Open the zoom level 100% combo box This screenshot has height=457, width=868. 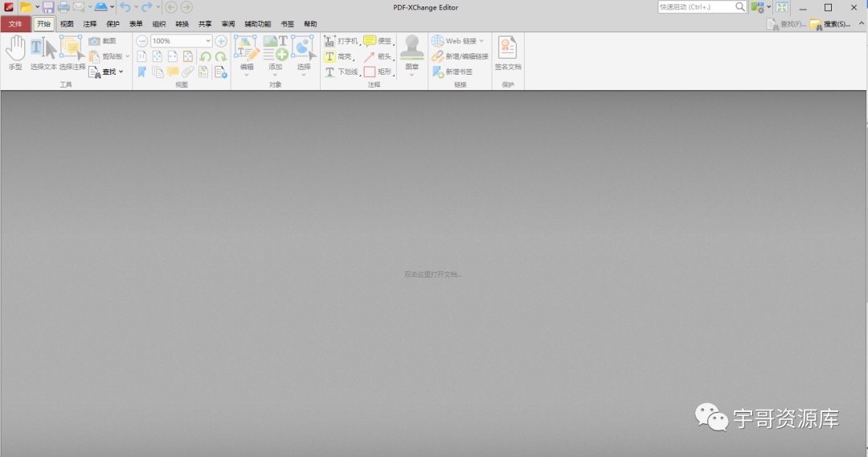(x=182, y=41)
